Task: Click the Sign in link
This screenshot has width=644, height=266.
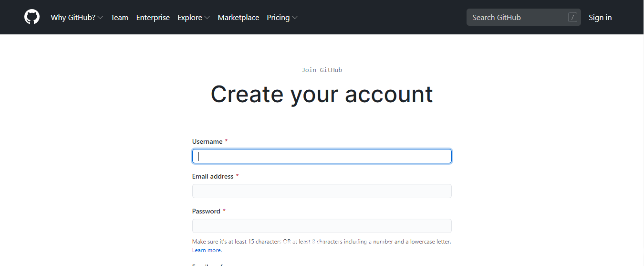Action: tap(600, 18)
